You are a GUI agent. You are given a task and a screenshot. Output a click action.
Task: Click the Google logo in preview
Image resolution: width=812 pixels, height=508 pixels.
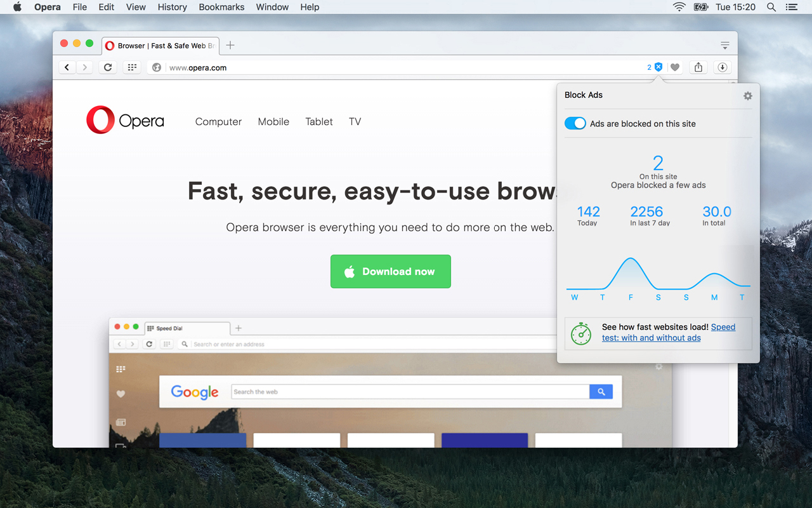point(195,392)
